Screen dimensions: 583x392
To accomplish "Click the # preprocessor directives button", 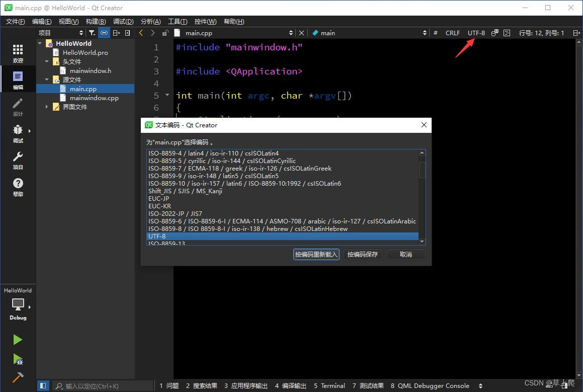I will tap(436, 33).
